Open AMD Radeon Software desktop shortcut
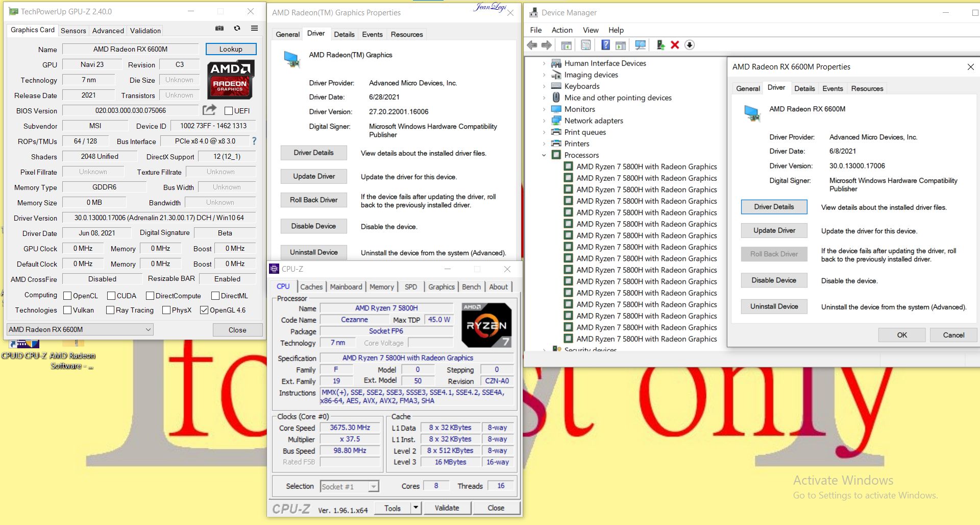Image resolution: width=980 pixels, height=525 pixels. point(72,355)
